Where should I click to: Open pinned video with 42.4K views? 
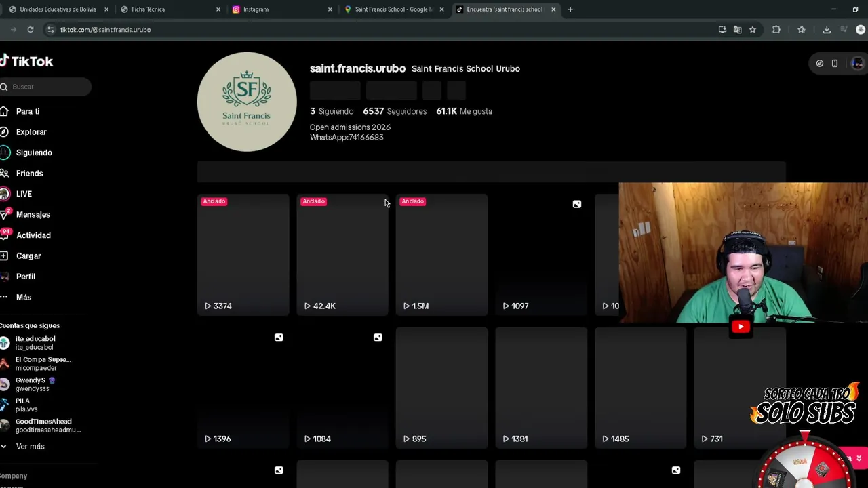(342, 255)
